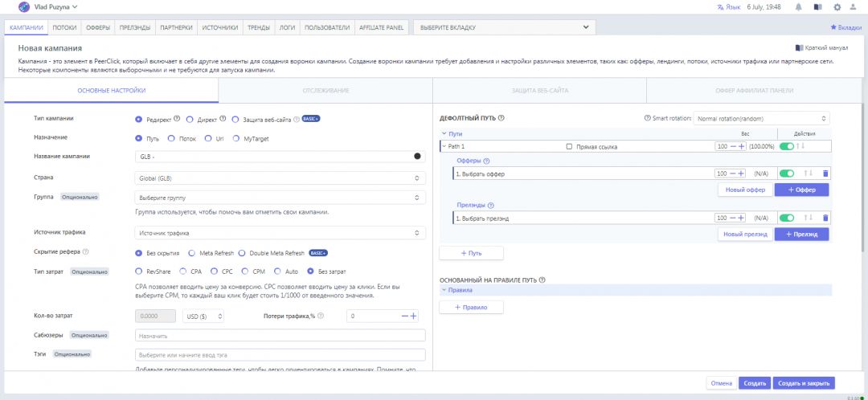The image size is (868, 400).
Task: Open the 'Страна' Global (GLB) dropdown
Action: point(279,178)
